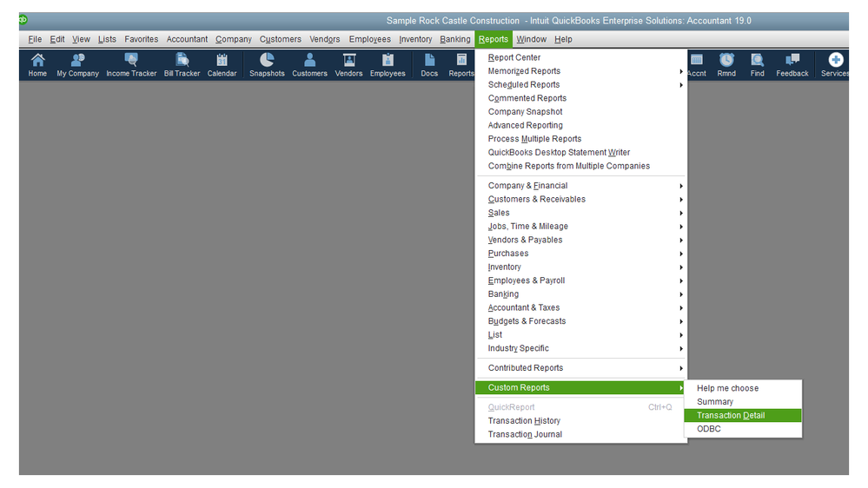Open Transaction Journal
The width and height of the screenshot is (868, 488).
(581, 434)
